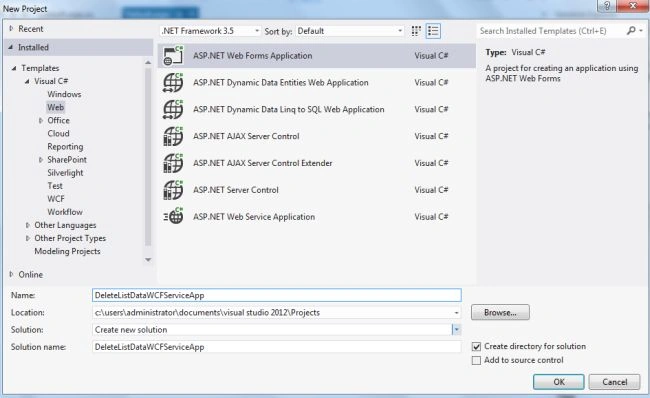
Task: Click OK to create project
Action: (x=559, y=382)
